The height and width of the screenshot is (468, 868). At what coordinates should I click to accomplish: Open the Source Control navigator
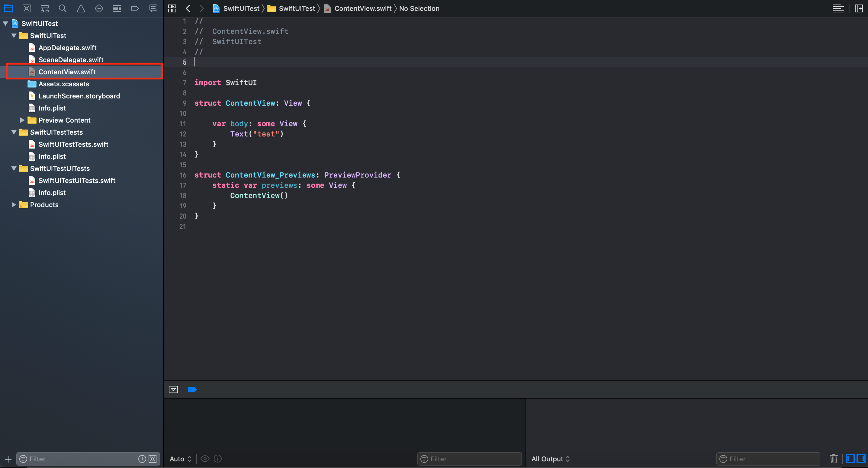pos(27,8)
